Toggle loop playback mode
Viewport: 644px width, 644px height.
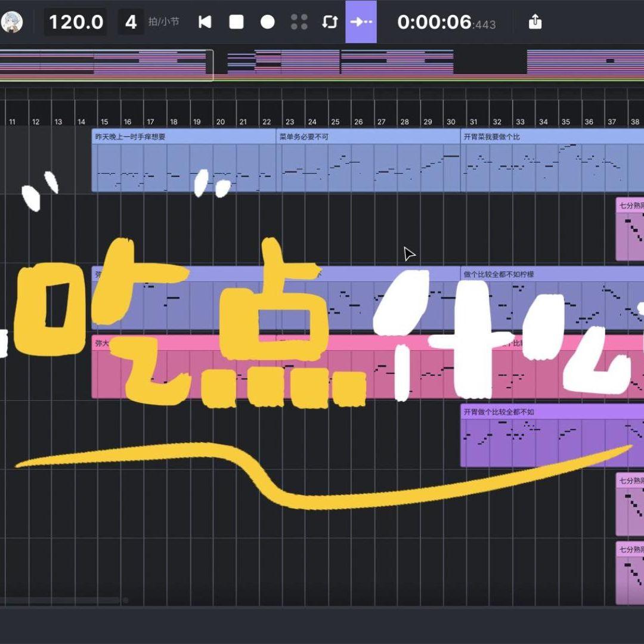click(x=330, y=22)
